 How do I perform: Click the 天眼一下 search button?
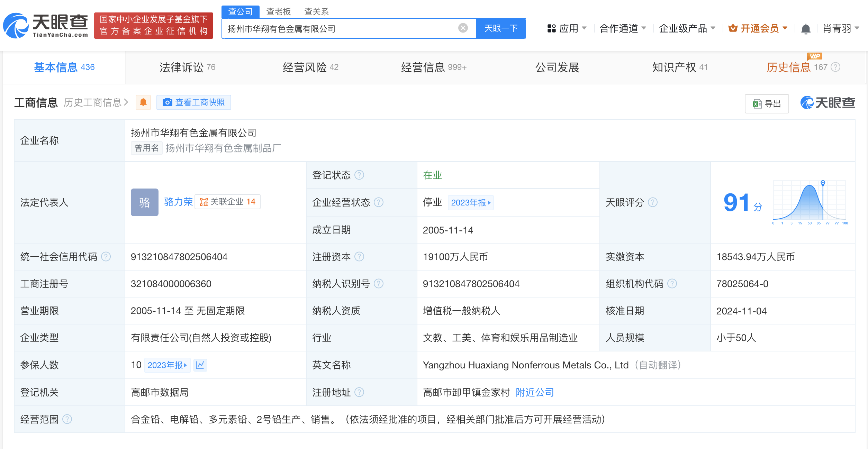point(501,28)
